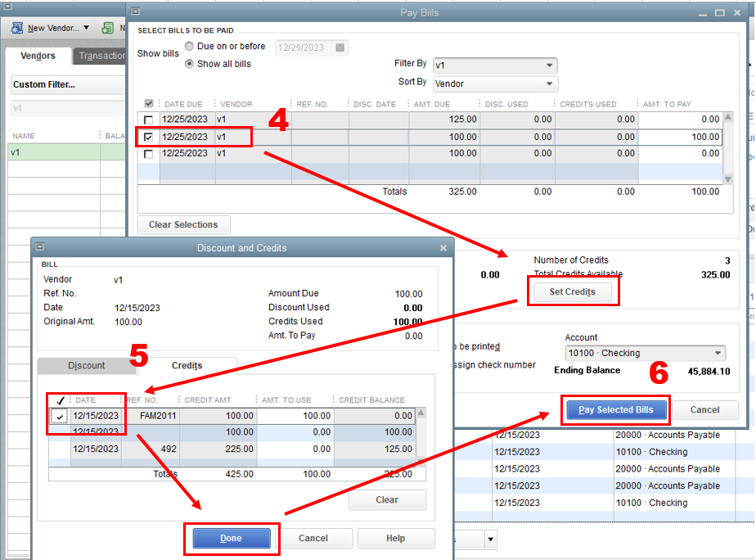Click the Set Credits button
Image resolution: width=756 pixels, height=560 pixels.
[572, 291]
